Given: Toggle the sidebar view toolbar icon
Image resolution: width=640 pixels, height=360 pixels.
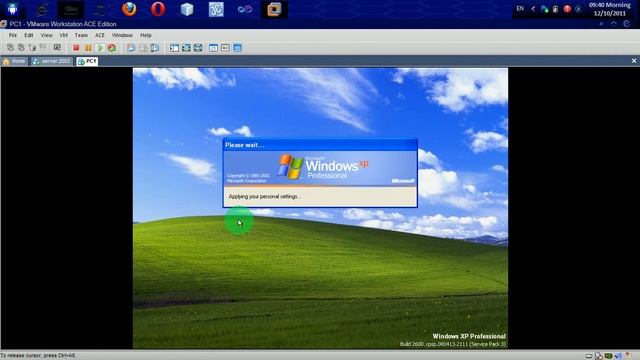Looking at the screenshot, I should (174, 48).
